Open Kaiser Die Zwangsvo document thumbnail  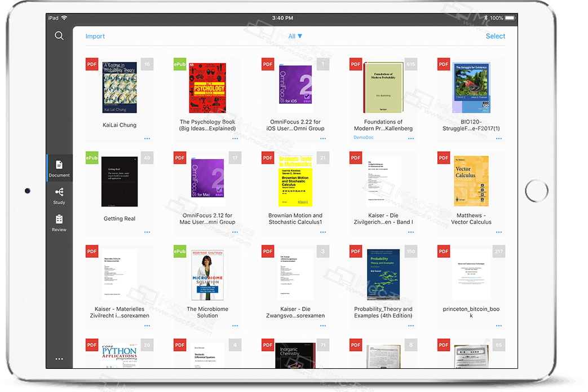click(295, 275)
